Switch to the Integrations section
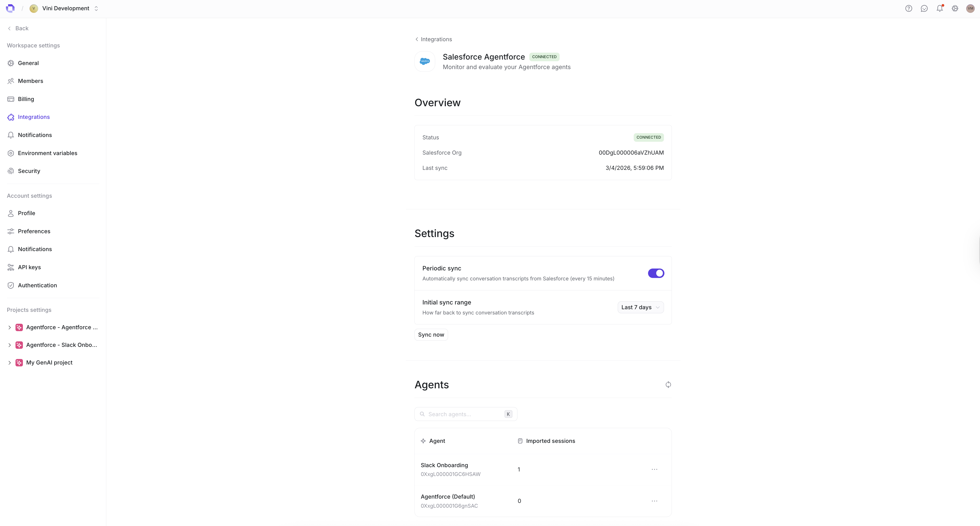This screenshot has height=526, width=980. (x=34, y=117)
